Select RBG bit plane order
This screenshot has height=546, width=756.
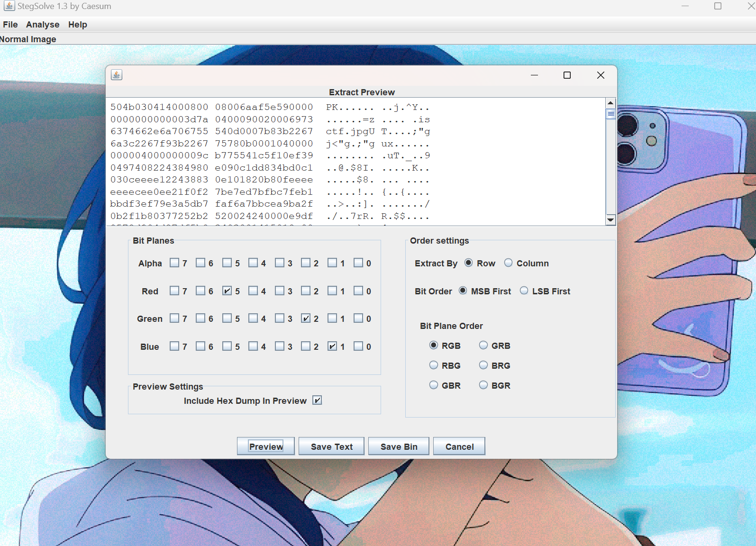pos(433,365)
